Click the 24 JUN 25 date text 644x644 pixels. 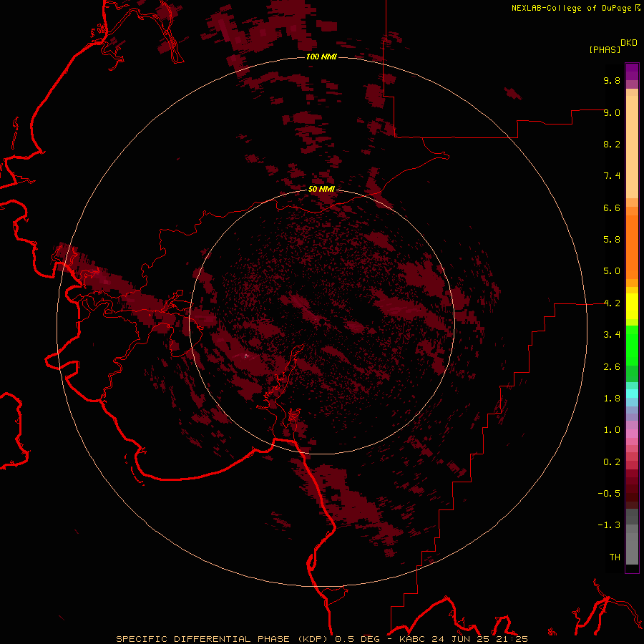[x=460, y=639]
